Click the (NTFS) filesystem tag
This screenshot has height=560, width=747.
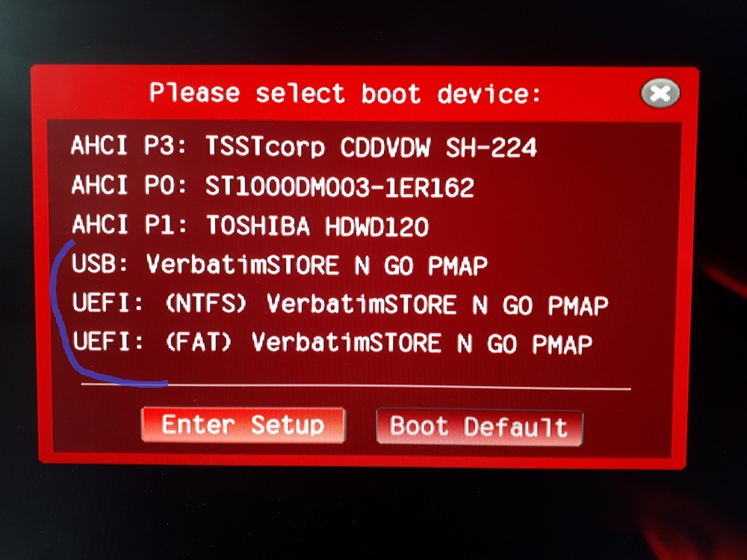point(205,303)
